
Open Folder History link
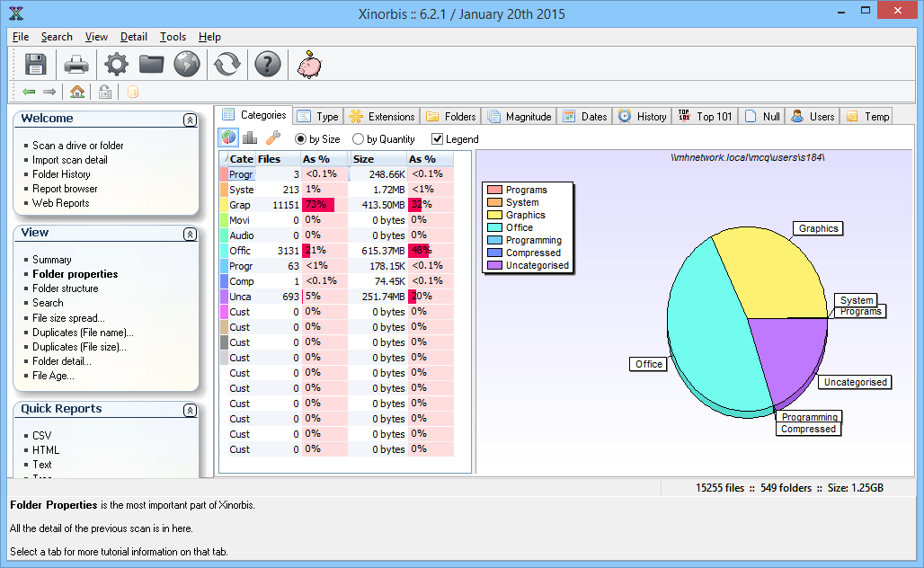tap(61, 174)
